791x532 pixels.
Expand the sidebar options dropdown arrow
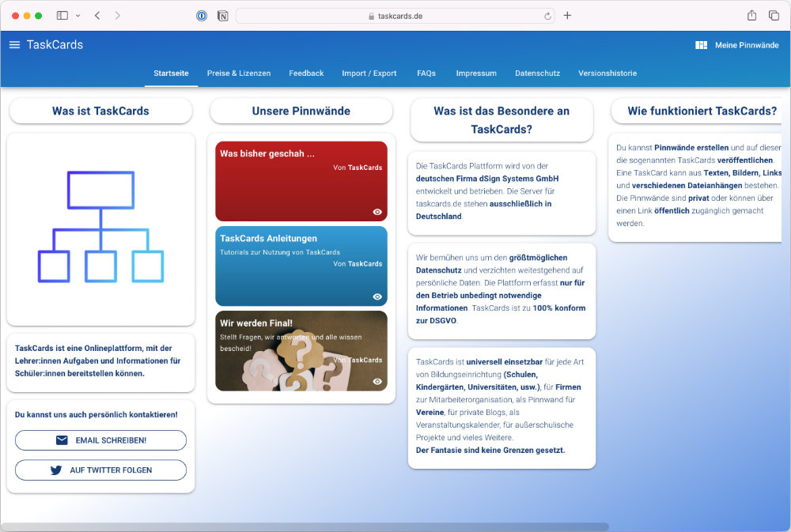pos(78,16)
